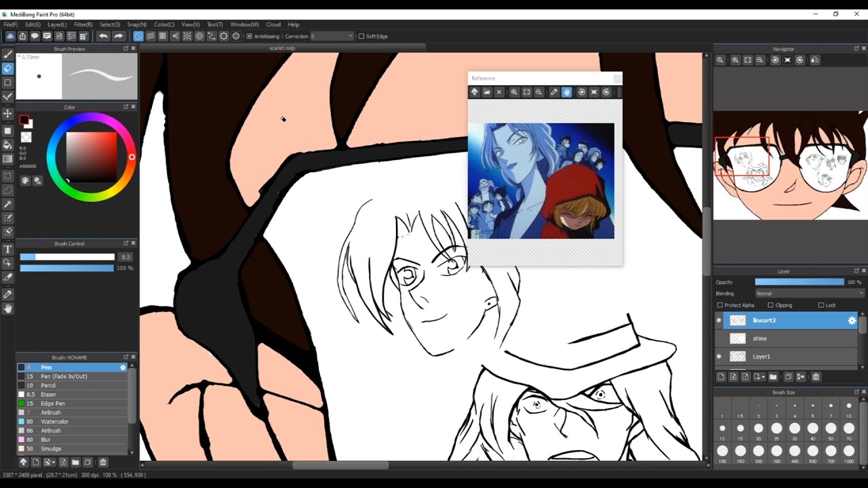
Task: Delete layer with the trash icon
Action: pos(816,377)
